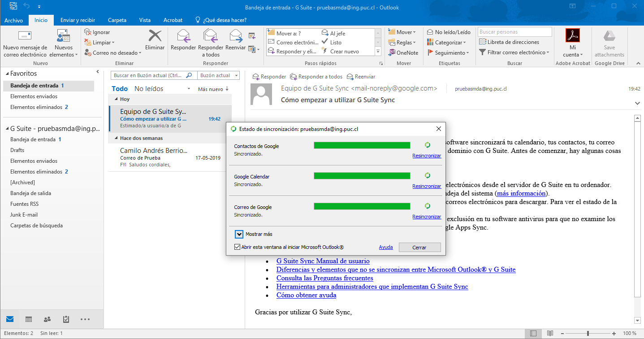644x339 pixels.
Task: Click the Contactos de Google progress bar
Action: (362, 145)
